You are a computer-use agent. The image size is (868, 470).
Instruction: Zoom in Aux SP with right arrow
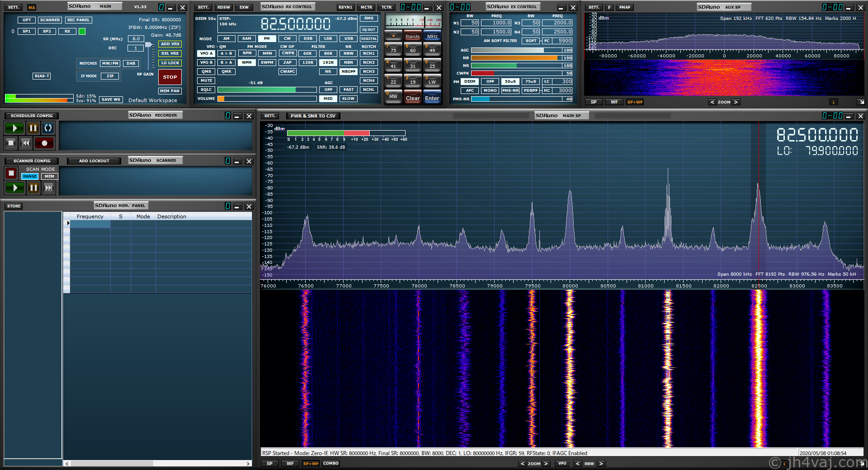(x=736, y=102)
